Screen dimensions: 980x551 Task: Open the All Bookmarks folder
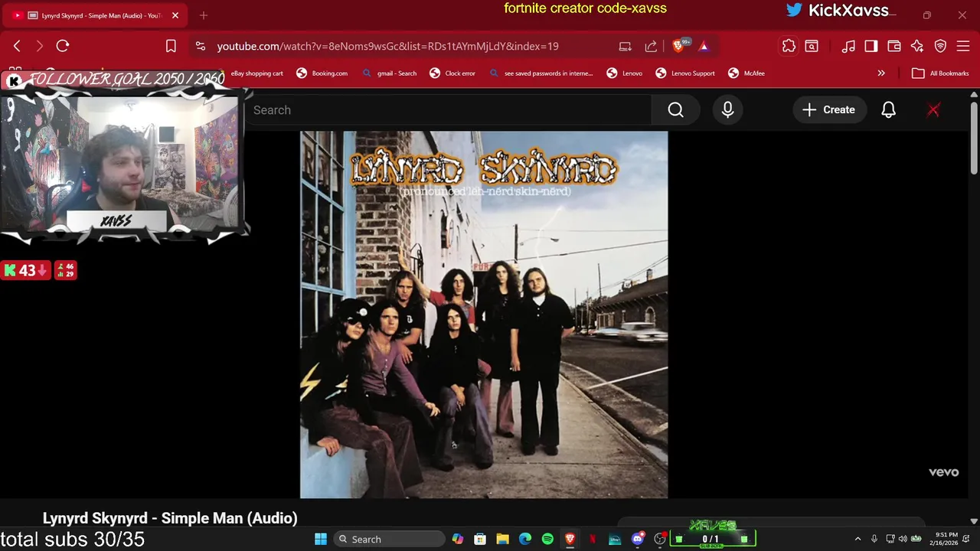940,73
